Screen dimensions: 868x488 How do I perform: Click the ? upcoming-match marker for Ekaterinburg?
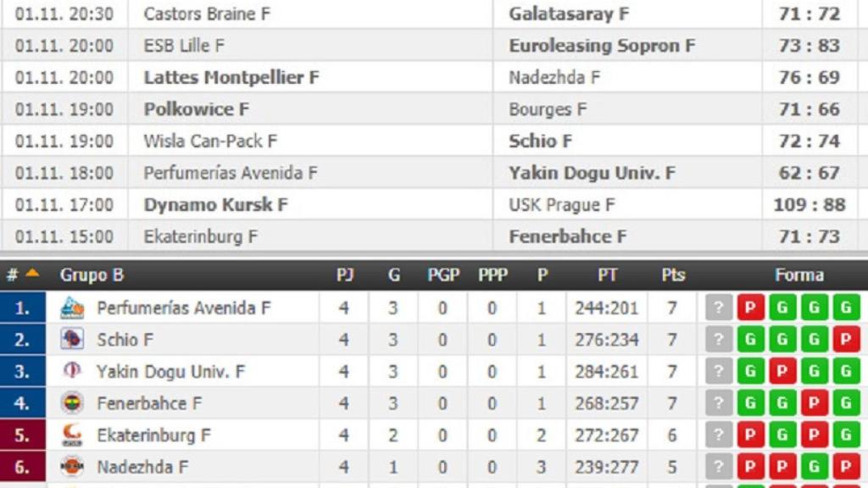(717, 435)
